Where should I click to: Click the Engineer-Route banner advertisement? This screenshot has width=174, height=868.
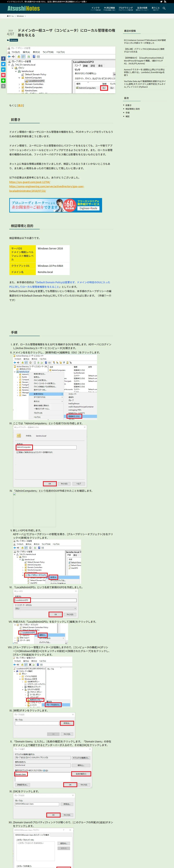[56, 205]
